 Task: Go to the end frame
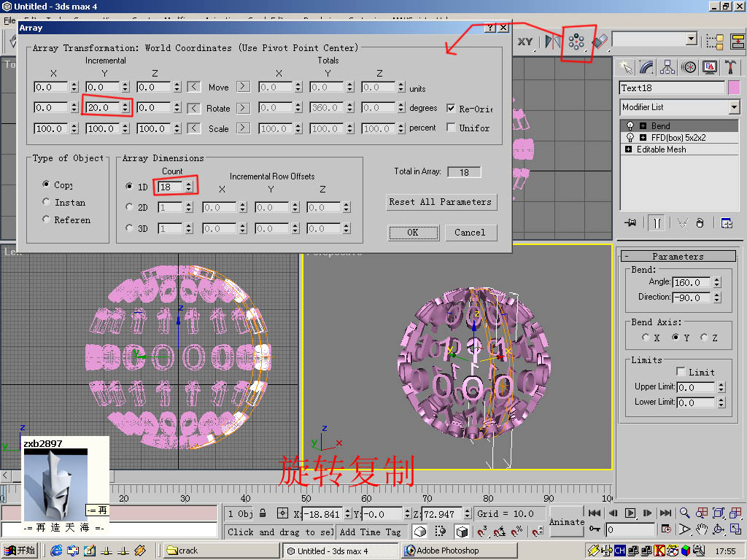[x=665, y=513]
